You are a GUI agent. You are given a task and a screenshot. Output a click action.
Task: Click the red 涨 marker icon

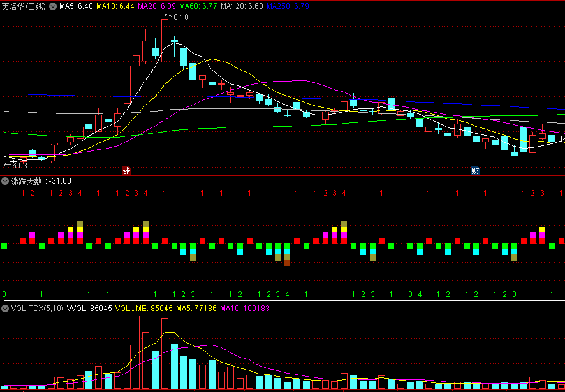tap(126, 170)
